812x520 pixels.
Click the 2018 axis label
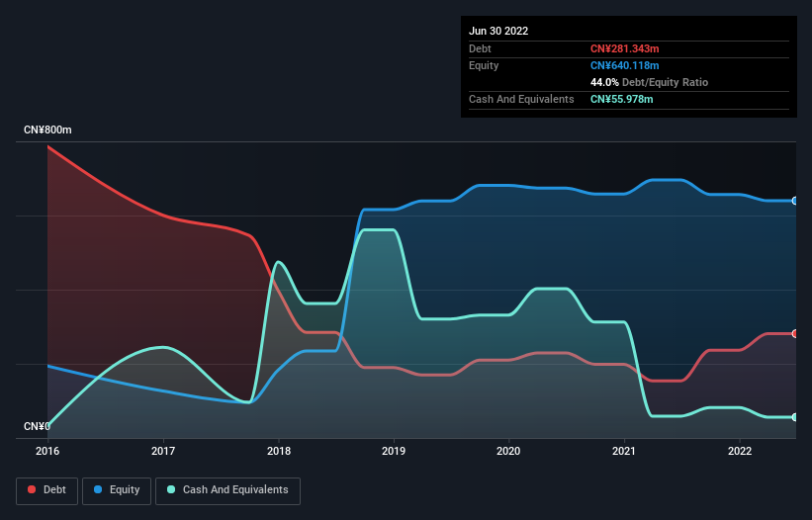pyautogui.click(x=279, y=451)
